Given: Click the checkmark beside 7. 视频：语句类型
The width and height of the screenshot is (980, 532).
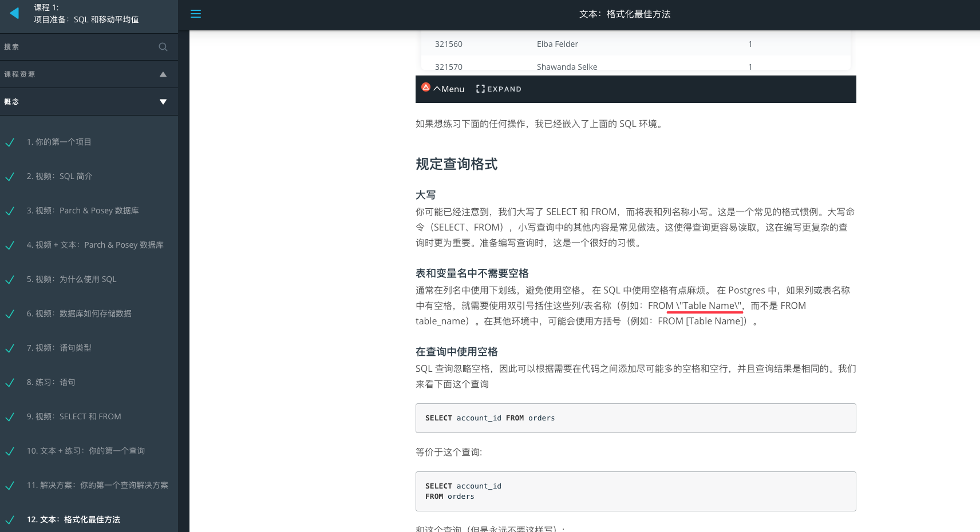Looking at the screenshot, I should pos(10,348).
